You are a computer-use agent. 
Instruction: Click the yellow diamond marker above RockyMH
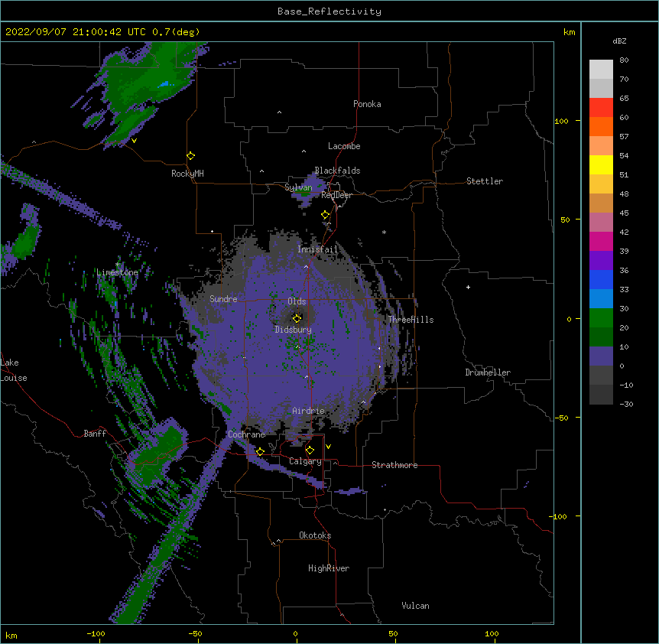click(190, 156)
